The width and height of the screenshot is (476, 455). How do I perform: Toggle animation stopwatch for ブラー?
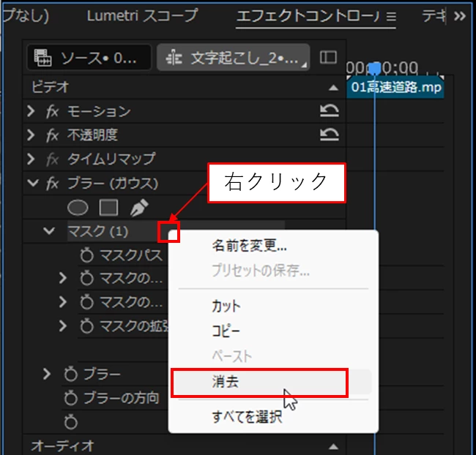71,374
